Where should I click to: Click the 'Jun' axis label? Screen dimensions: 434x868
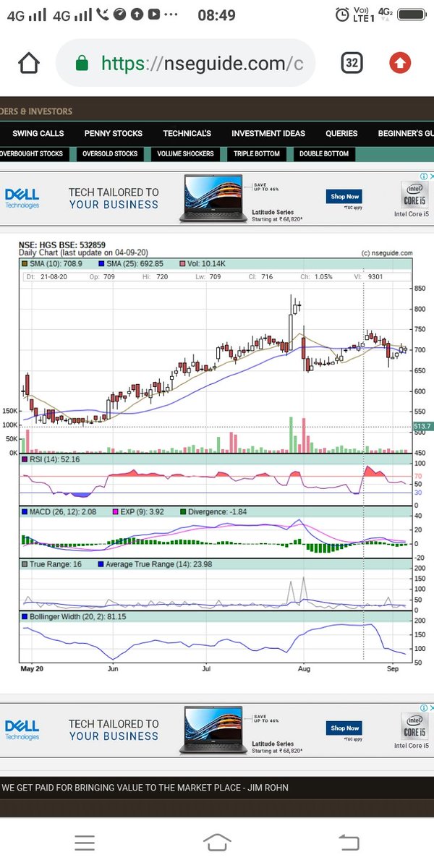113,670
